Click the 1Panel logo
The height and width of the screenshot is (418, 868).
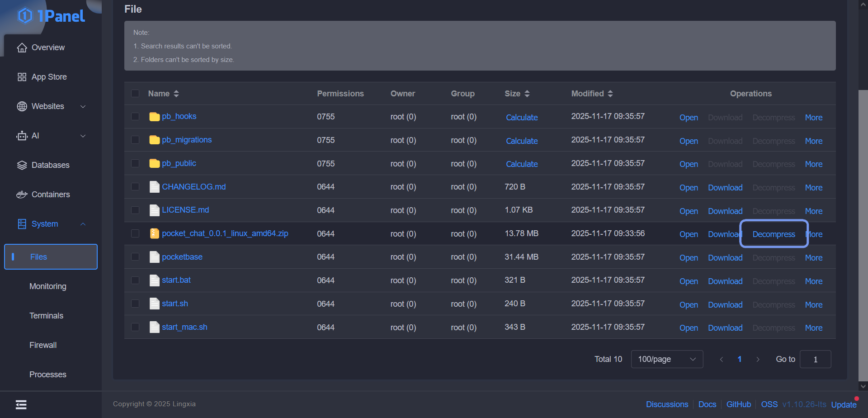click(x=51, y=16)
